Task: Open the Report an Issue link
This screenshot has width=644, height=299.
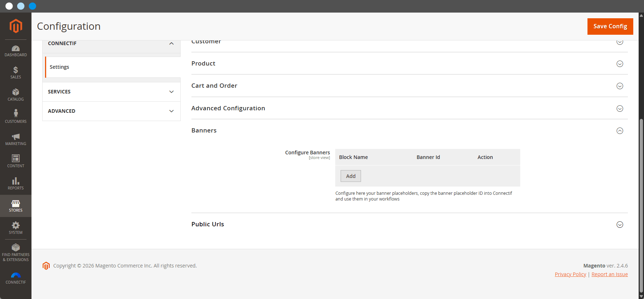Action: (610, 274)
